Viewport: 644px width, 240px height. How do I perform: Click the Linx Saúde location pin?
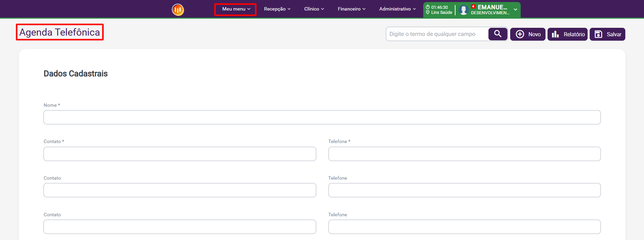(x=428, y=12)
